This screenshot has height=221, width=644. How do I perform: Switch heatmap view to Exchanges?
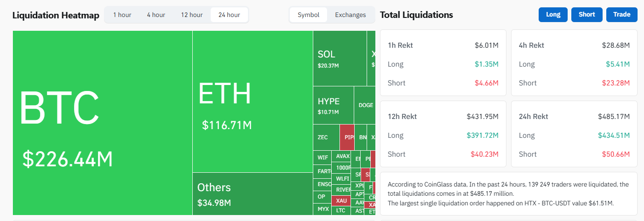pos(351,15)
